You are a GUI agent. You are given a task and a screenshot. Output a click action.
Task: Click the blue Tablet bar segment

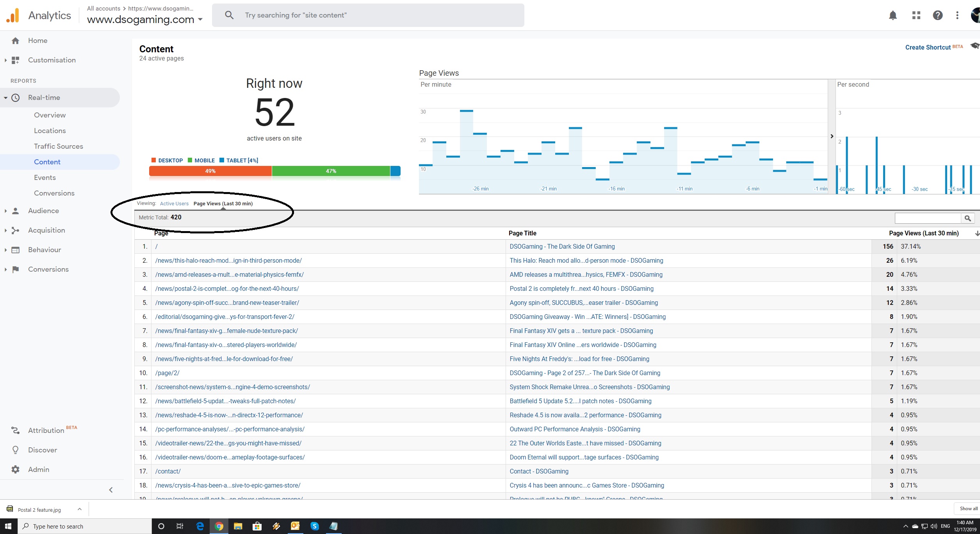[395, 171]
